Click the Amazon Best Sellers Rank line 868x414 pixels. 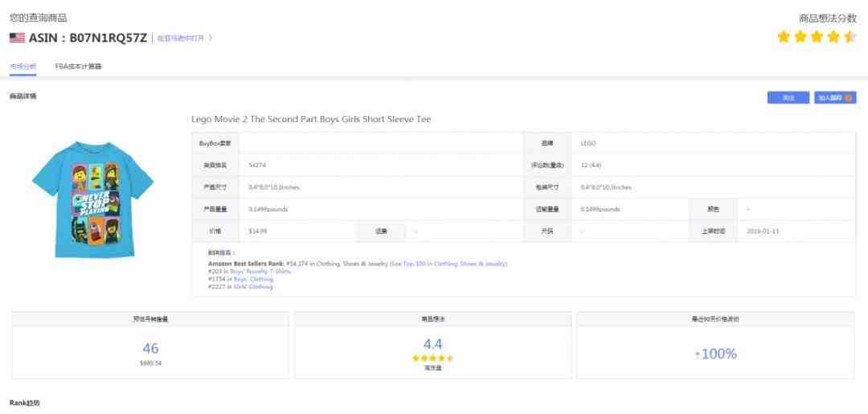click(358, 264)
